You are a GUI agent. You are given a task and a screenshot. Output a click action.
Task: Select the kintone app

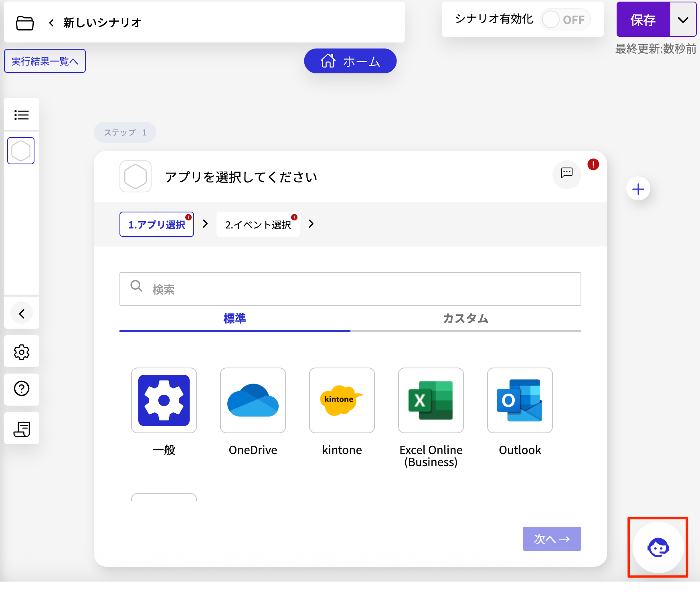(x=342, y=400)
